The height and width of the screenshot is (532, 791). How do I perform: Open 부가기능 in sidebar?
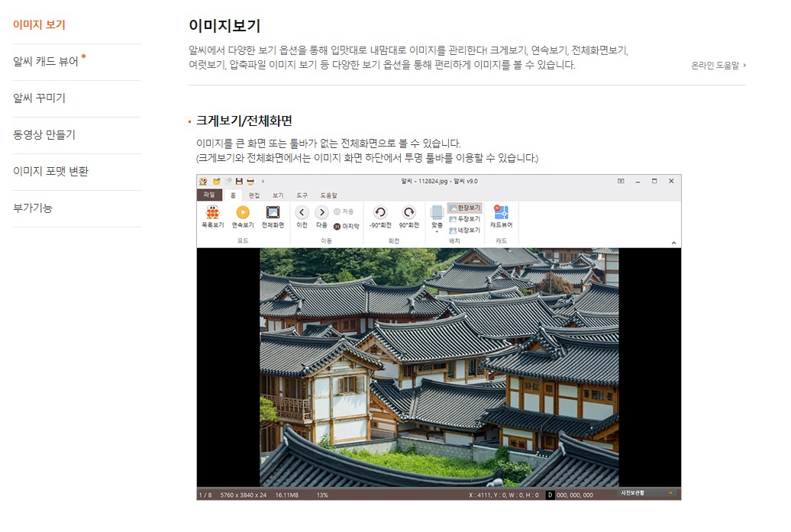coord(32,208)
